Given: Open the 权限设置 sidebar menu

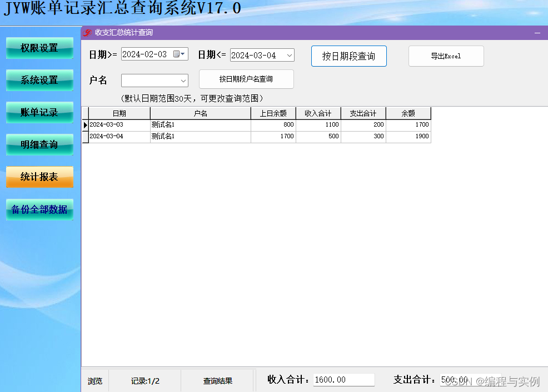Looking at the screenshot, I should [39, 48].
